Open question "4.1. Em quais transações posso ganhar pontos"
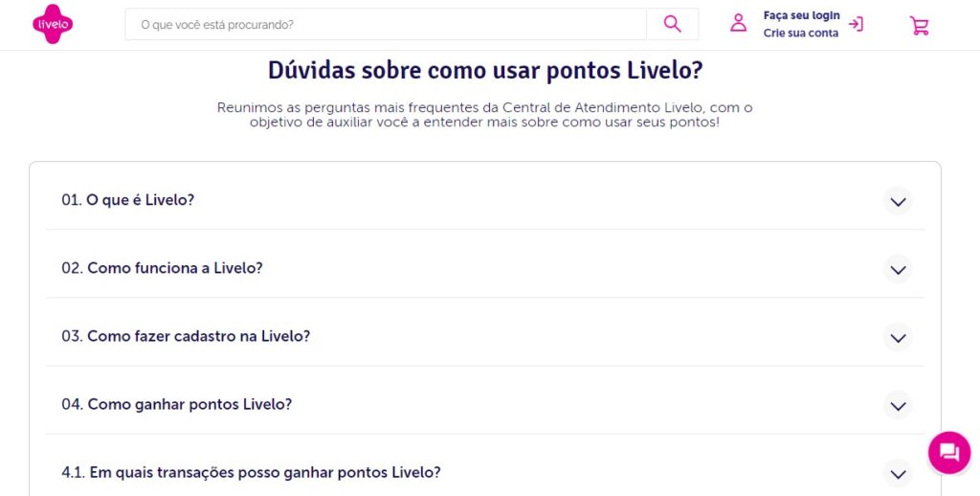This screenshot has width=980, height=496. pyautogui.click(x=251, y=472)
